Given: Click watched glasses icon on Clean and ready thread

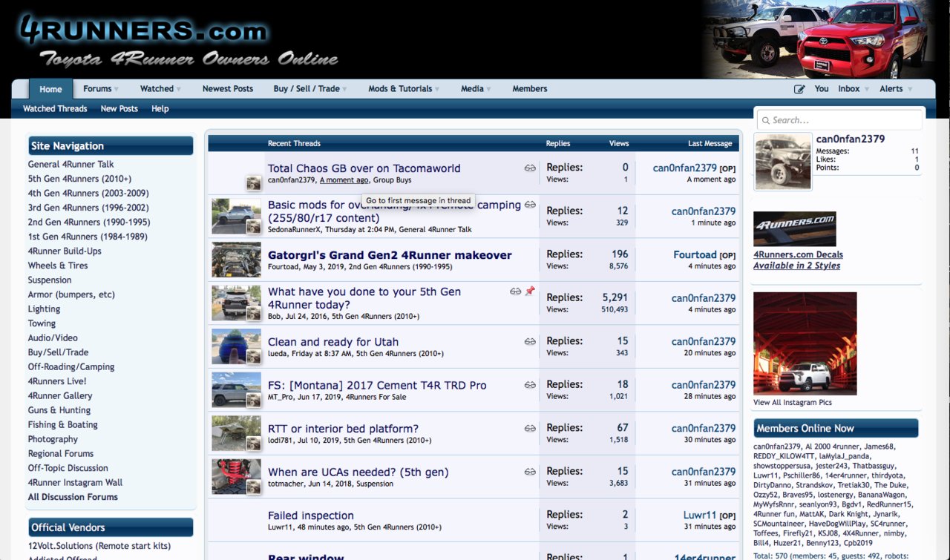Looking at the screenshot, I should point(530,342).
